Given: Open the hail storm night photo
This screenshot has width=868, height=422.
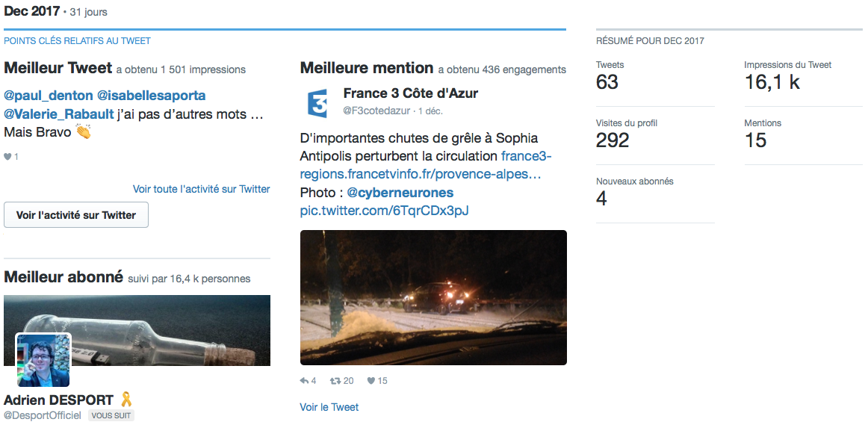Looking at the screenshot, I should (433, 297).
